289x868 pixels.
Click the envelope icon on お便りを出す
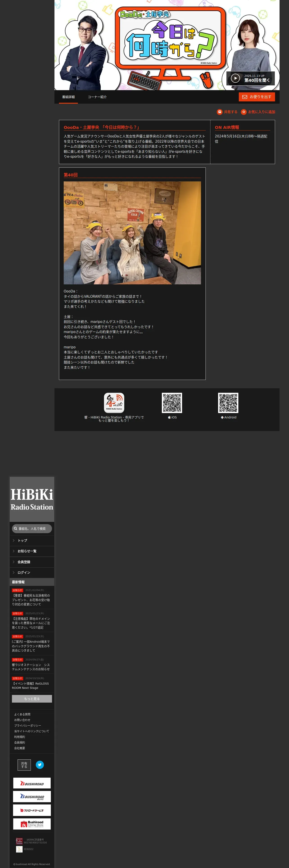(245, 97)
